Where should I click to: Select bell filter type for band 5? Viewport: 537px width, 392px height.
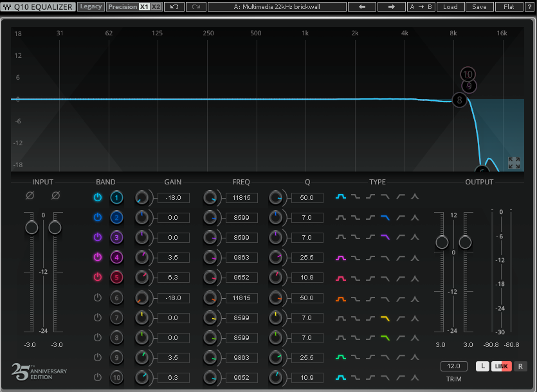[x=341, y=279]
